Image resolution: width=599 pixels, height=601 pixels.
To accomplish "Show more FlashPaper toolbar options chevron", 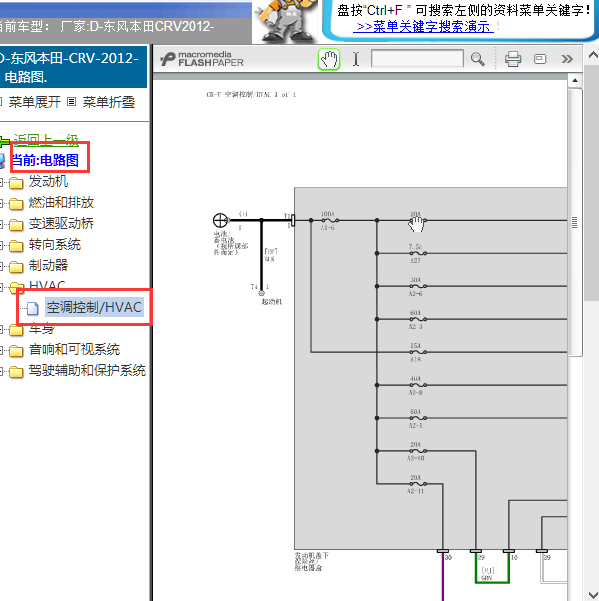I will tap(567, 59).
